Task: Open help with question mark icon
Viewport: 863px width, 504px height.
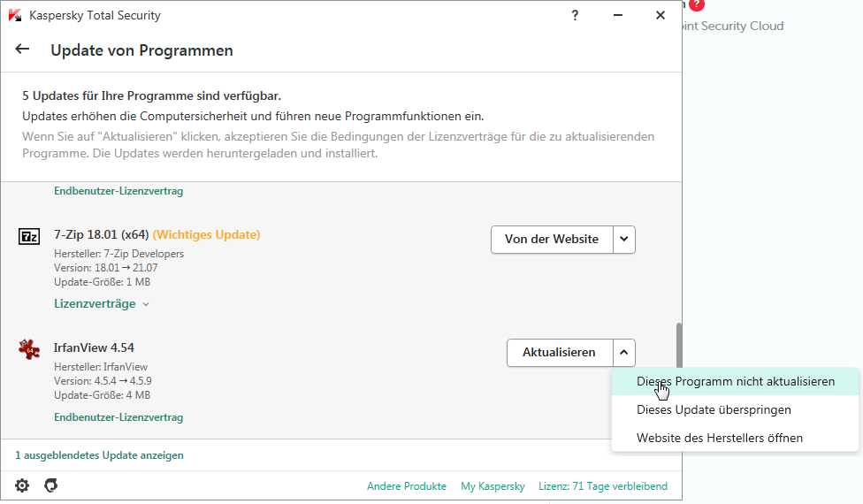Action: [575, 15]
